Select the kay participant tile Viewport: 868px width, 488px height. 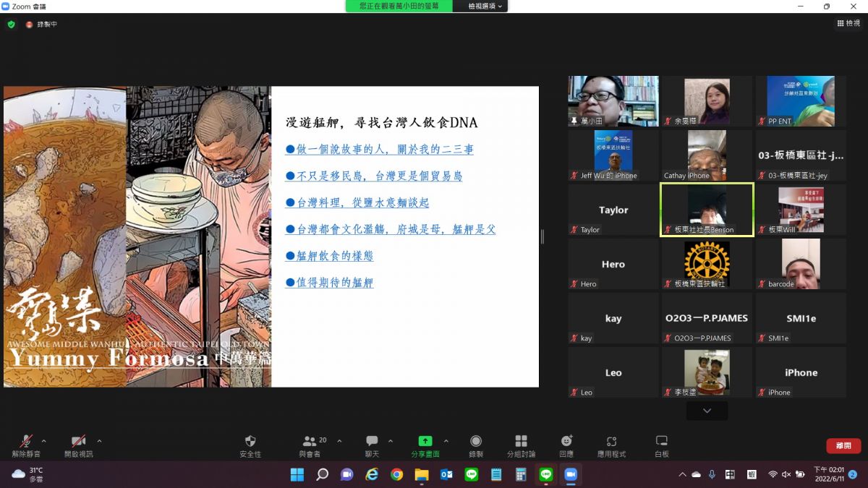[x=613, y=318]
